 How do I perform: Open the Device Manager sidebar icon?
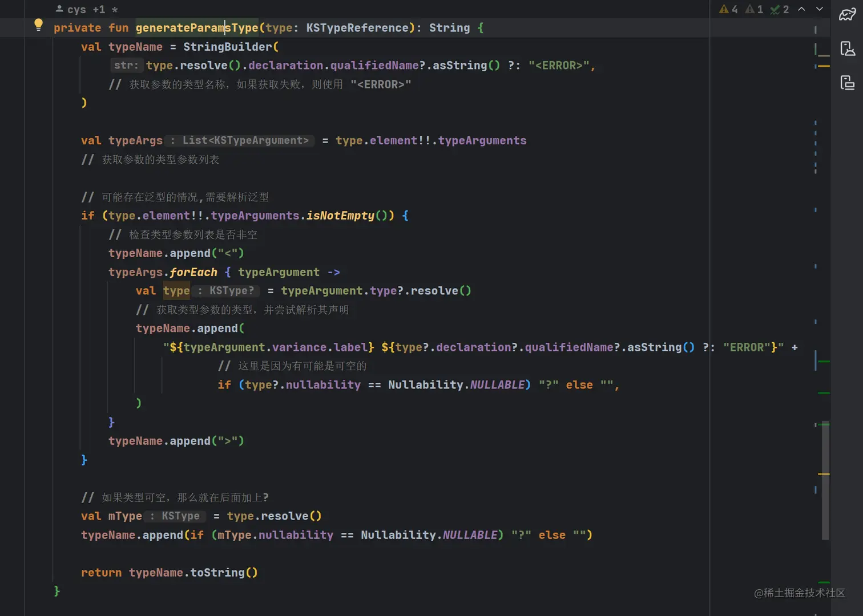click(848, 48)
